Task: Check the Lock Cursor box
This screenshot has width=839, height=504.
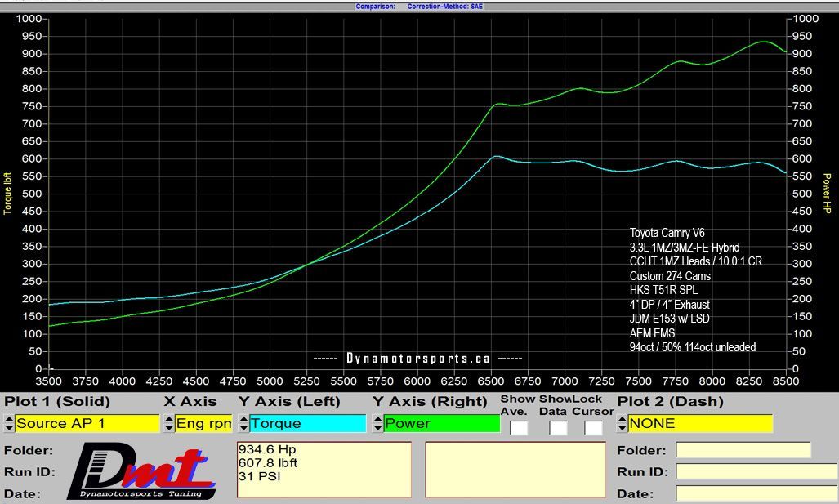Action: pyautogui.click(x=593, y=427)
